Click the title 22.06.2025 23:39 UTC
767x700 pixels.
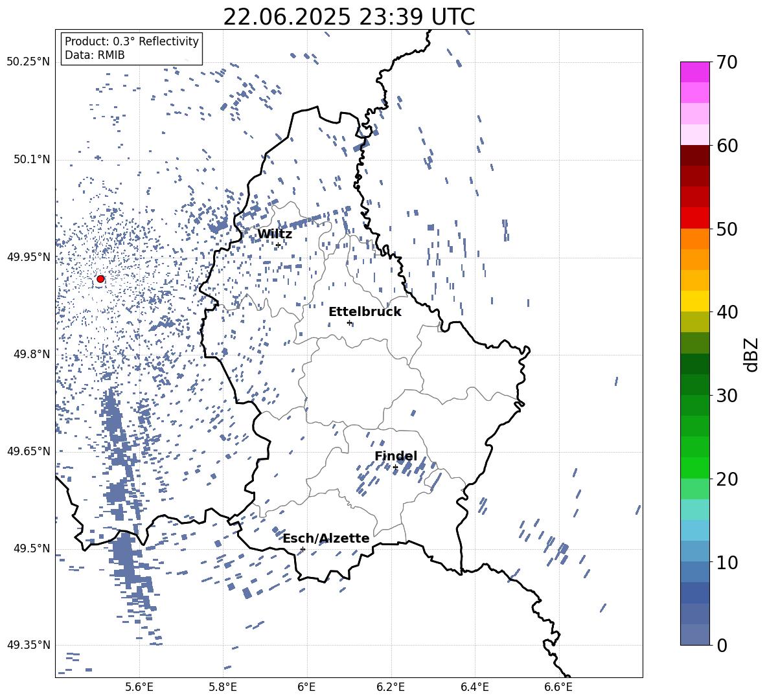349,17
